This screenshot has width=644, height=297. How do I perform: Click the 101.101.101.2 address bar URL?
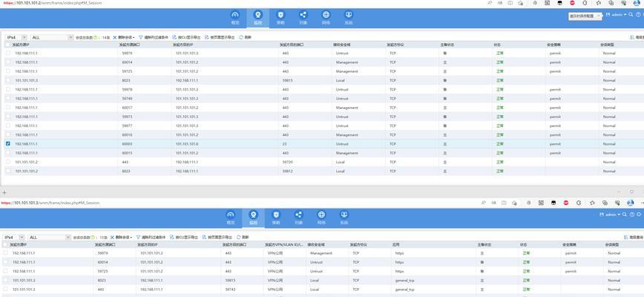(51, 3)
